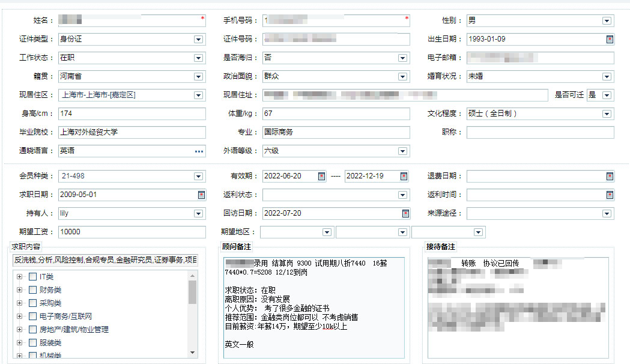Open calendar picker for 出生日期 field
This screenshot has width=630, height=364.
point(610,40)
